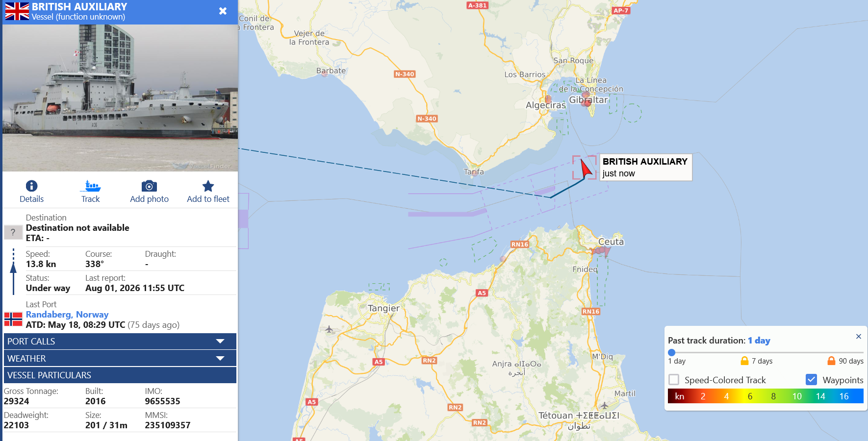Collapse the VESSEL PARTICULARS header
The image size is (868, 441).
[x=120, y=375]
